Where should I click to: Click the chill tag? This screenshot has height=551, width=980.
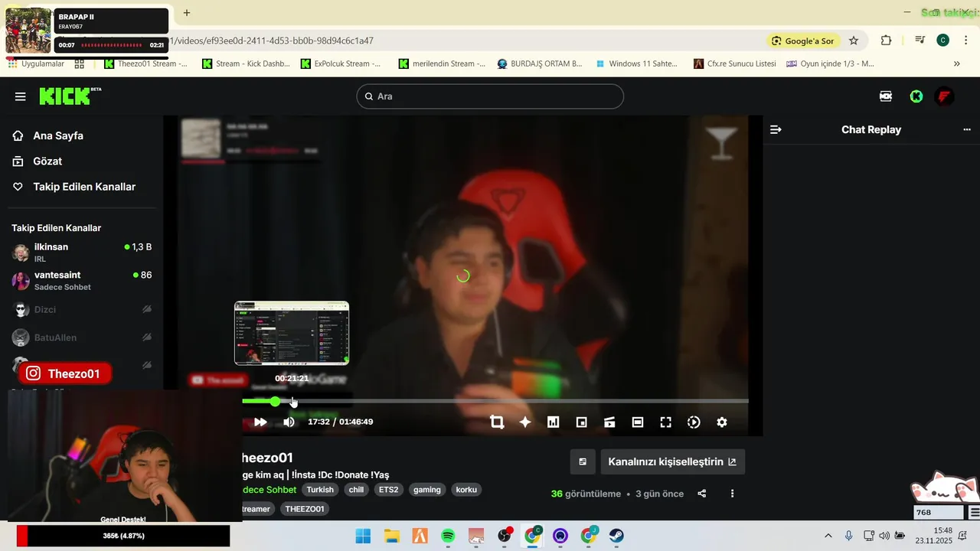[x=356, y=490]
